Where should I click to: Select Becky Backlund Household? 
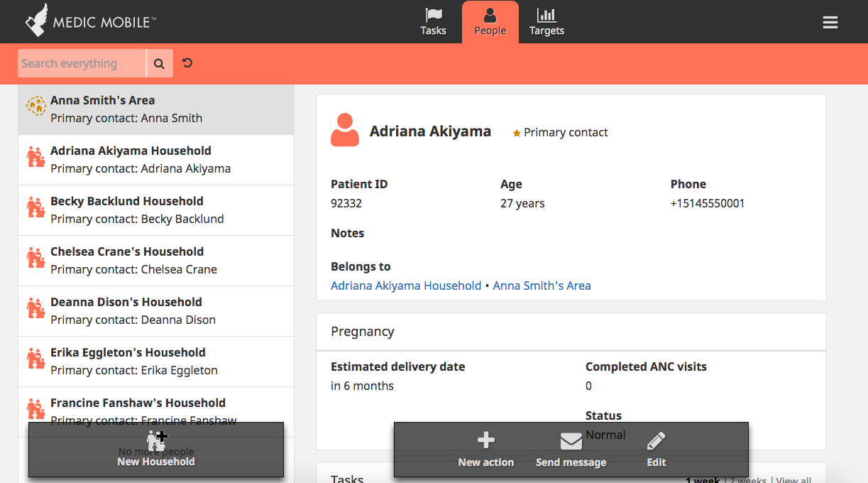pos(156,210)
